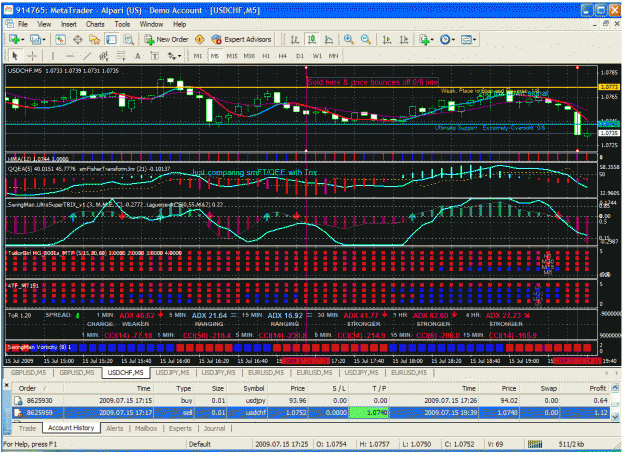Open the Strategy Tester icon

tap(128, 39)
